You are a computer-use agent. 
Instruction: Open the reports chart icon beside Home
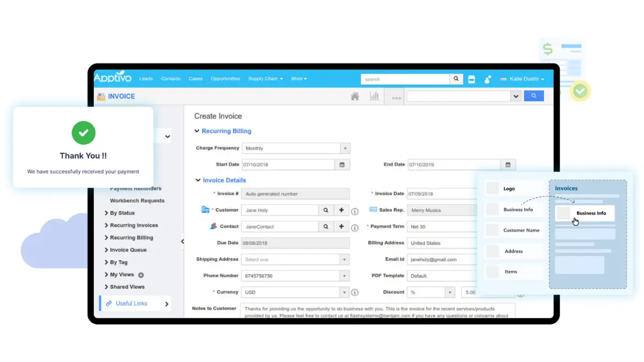pos(375,95)
